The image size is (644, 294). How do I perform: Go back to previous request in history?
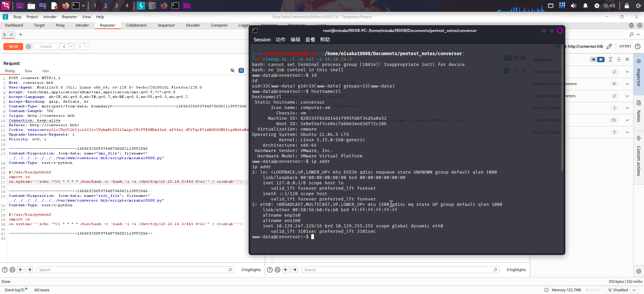[x=64, y=46]
